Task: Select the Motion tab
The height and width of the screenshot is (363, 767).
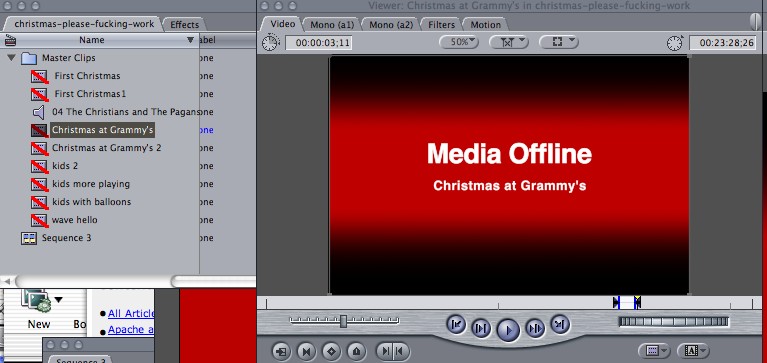Action: (485, 24)
